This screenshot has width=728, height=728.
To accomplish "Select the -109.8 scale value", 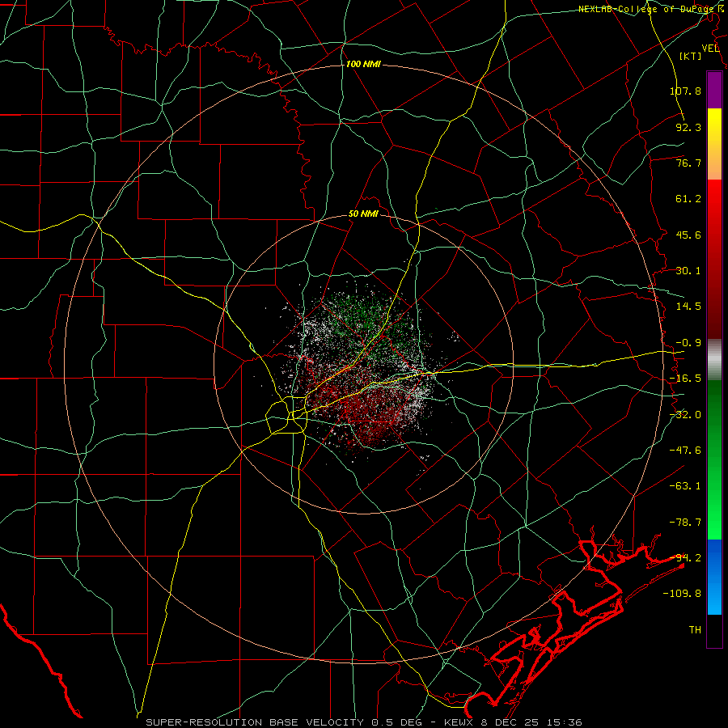I will click(682, 594).
